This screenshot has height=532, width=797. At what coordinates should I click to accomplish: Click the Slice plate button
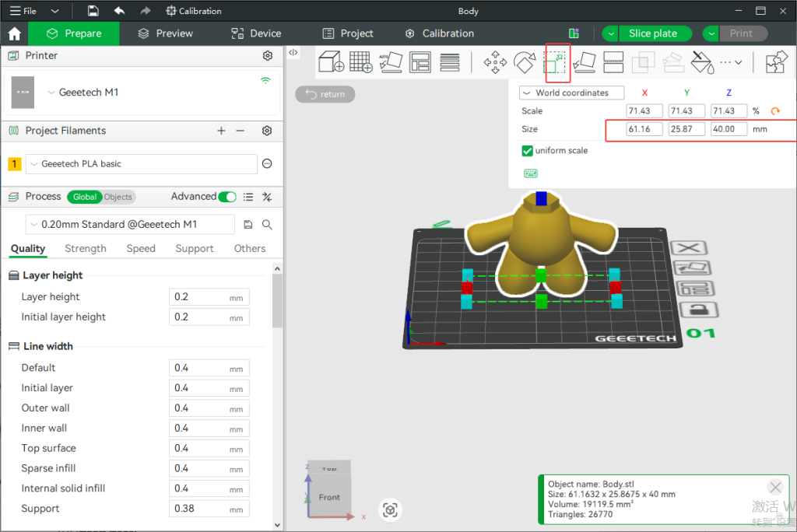[x=652, y=33]
